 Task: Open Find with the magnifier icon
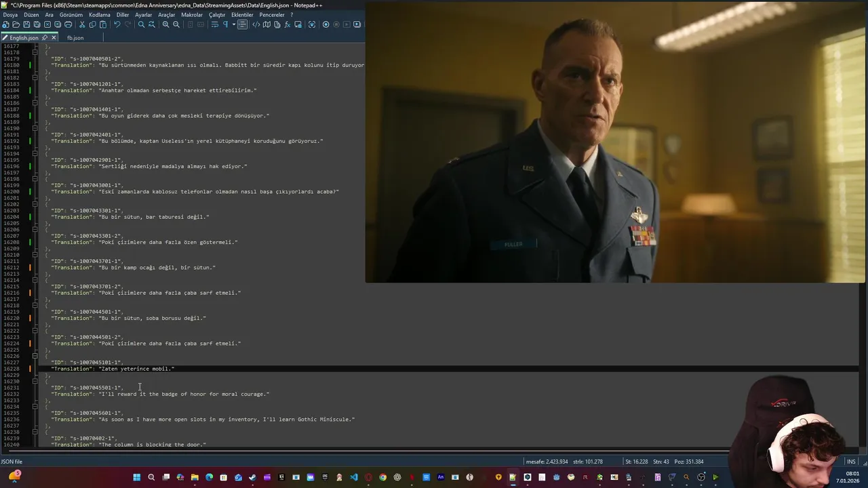(x=141, y=24)
